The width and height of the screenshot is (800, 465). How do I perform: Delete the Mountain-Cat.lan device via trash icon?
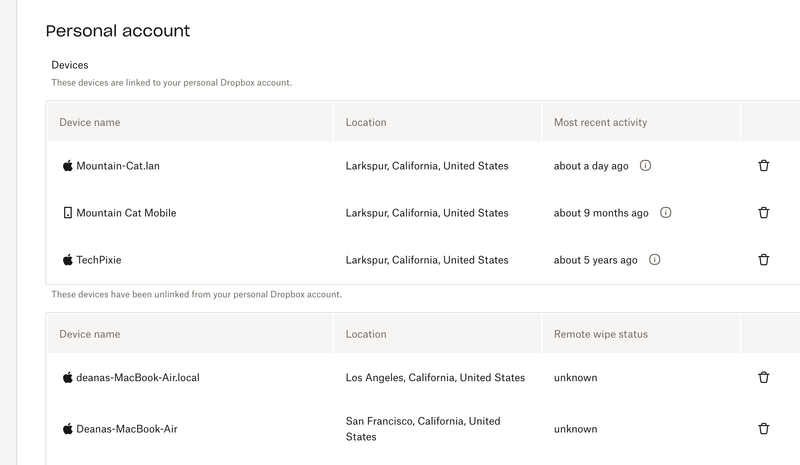coord(764,166)
